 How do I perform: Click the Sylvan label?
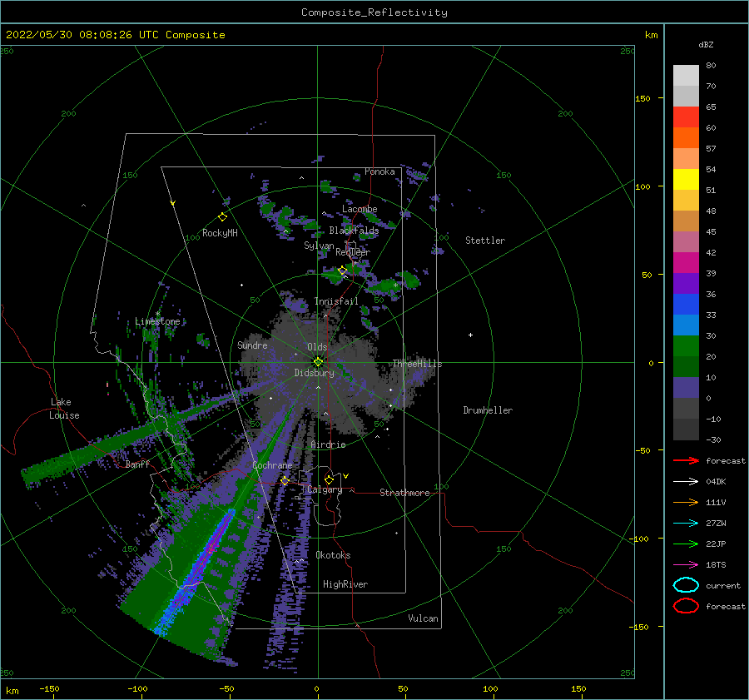319,246
